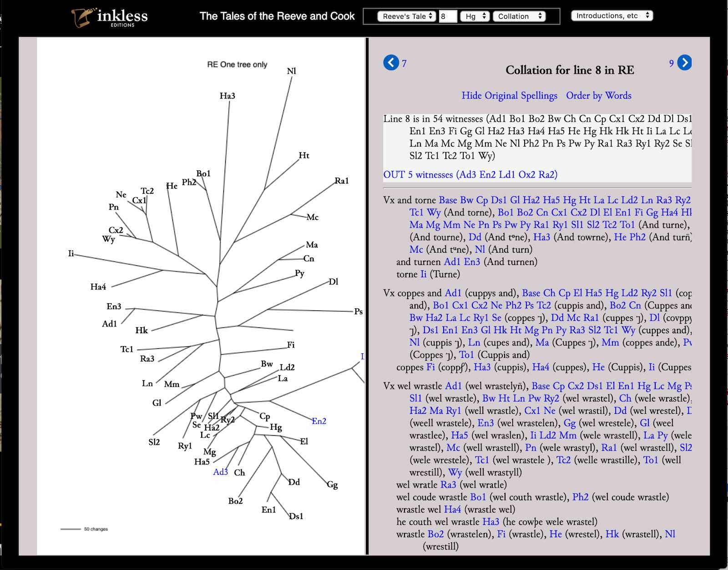Click the Inkless Editions logo
The width and height of the screenshot is (728, 570).
[110, 17]
